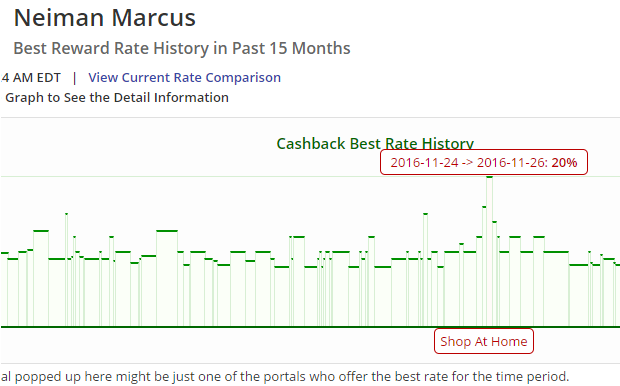Click the tallest 20% peak bar in graph
The height and width of the screenshot is (386, 620).
[x=490, y=252]
